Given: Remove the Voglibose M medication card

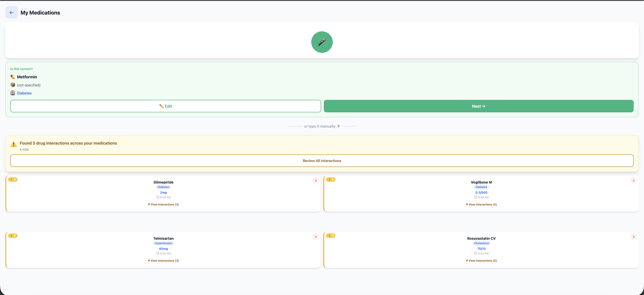Looking at the screenshot, I should (x=633, y=180).
